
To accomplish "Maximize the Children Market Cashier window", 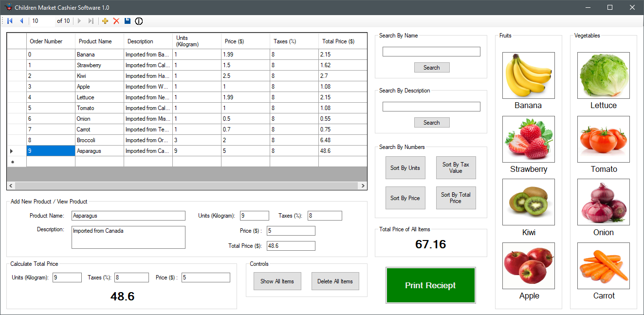I will (610, 7).
